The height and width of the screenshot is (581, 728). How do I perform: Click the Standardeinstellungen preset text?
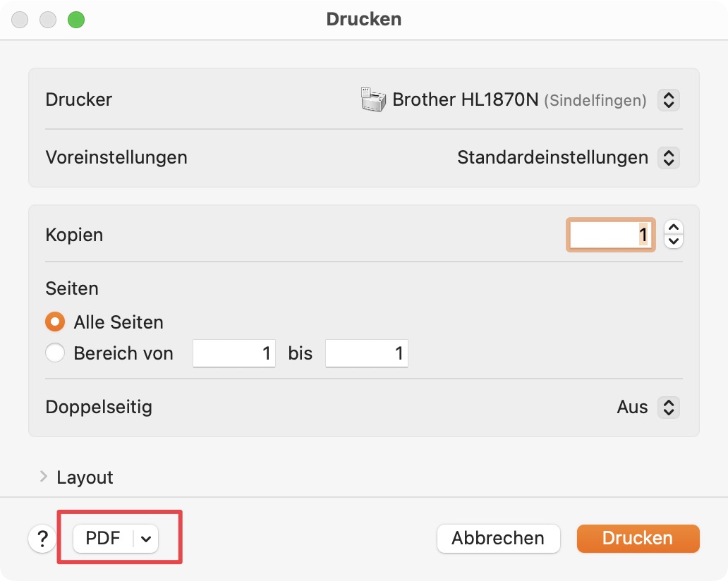[552, 158]
